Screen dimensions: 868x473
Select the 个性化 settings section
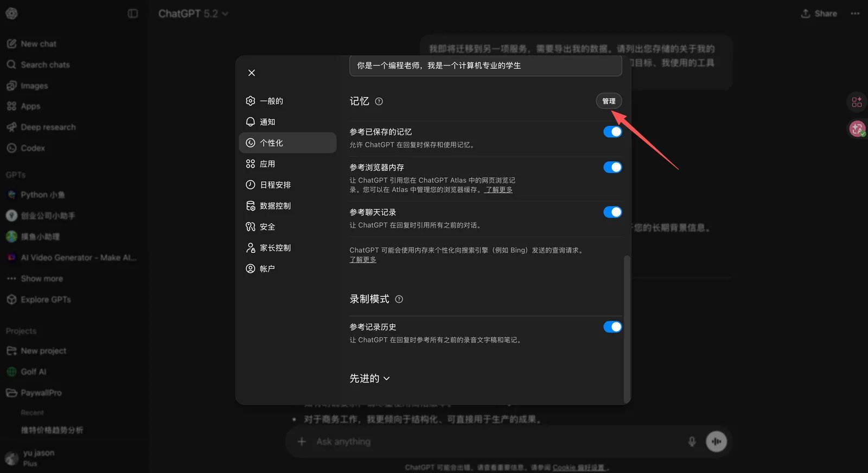tap(288, 143)
